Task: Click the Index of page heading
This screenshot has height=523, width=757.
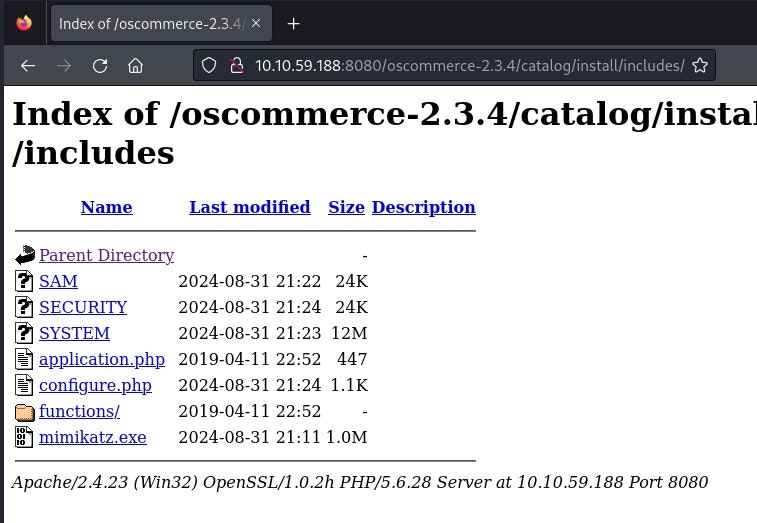Action: pyautogui.click(x=384, y=133)
